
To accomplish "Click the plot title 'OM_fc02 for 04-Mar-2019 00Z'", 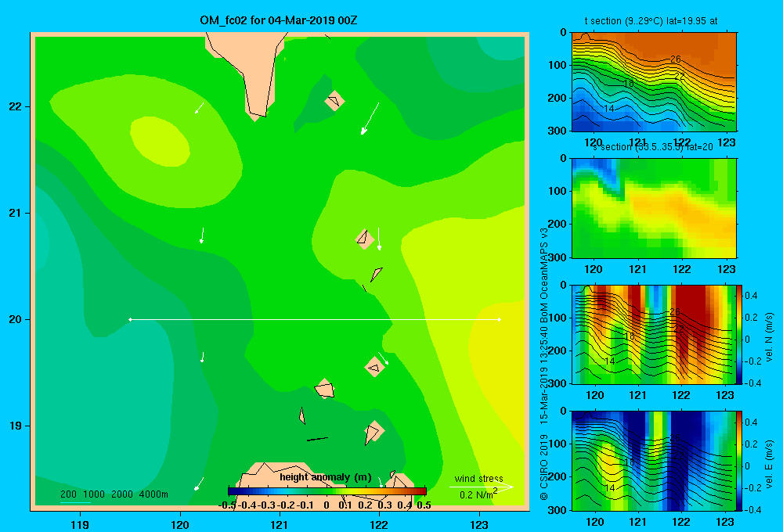I will click(x=279, y=20).
